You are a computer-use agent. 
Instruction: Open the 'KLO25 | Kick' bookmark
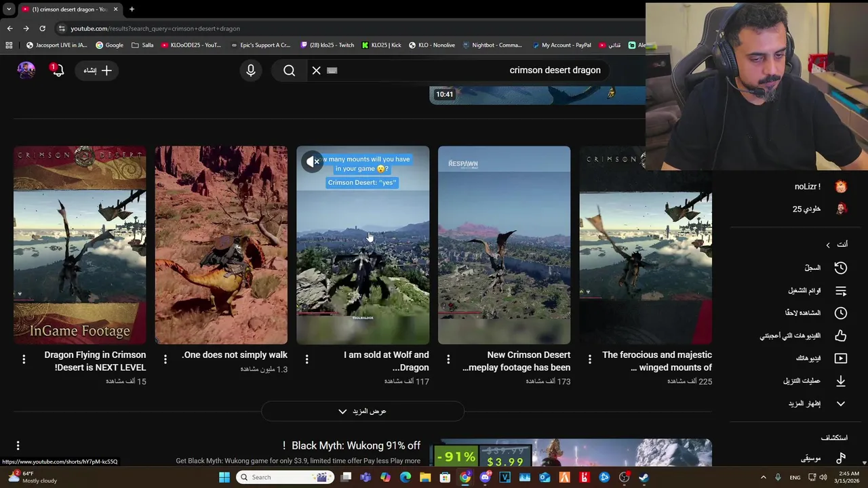point(381,45)
